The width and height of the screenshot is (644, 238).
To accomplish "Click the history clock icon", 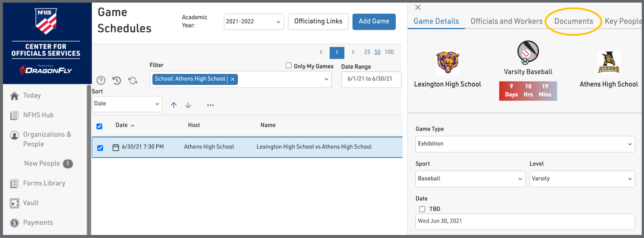I will click(x=117, y=80).
